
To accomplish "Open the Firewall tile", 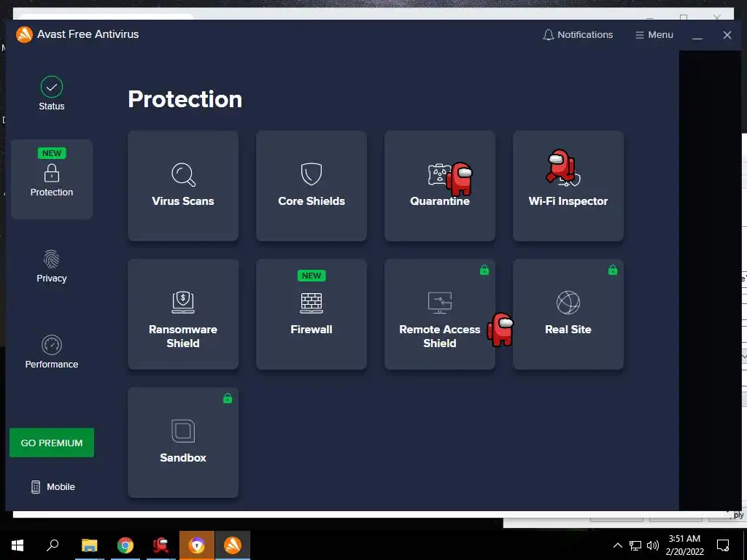I will [x=311, y=314].
